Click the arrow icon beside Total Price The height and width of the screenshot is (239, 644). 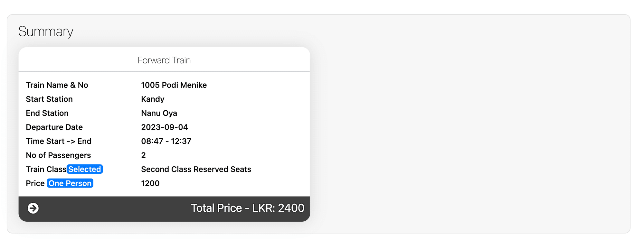coord(33,208)
